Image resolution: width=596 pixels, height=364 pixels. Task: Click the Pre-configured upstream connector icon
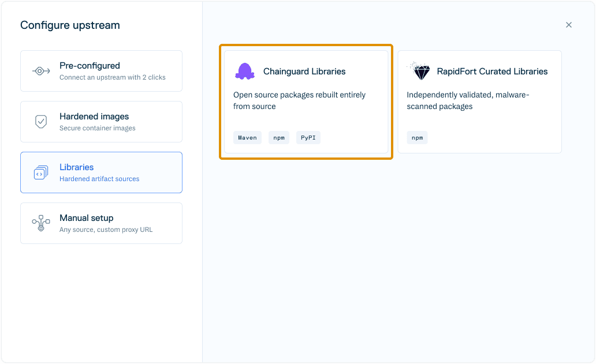click(x=41, y=71)
